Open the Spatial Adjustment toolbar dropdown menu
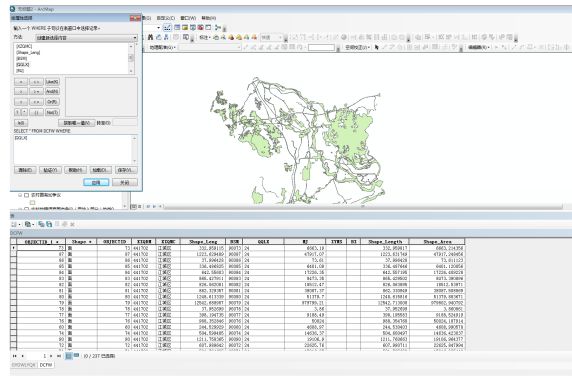 click(358, 47)
